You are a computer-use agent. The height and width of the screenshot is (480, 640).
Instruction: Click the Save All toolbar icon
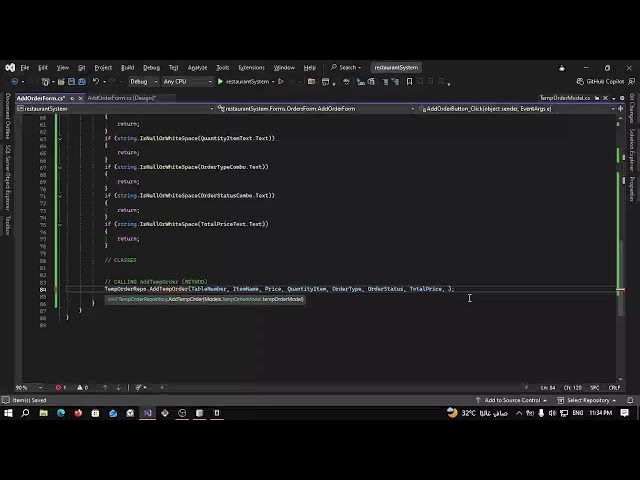[82, 82]
